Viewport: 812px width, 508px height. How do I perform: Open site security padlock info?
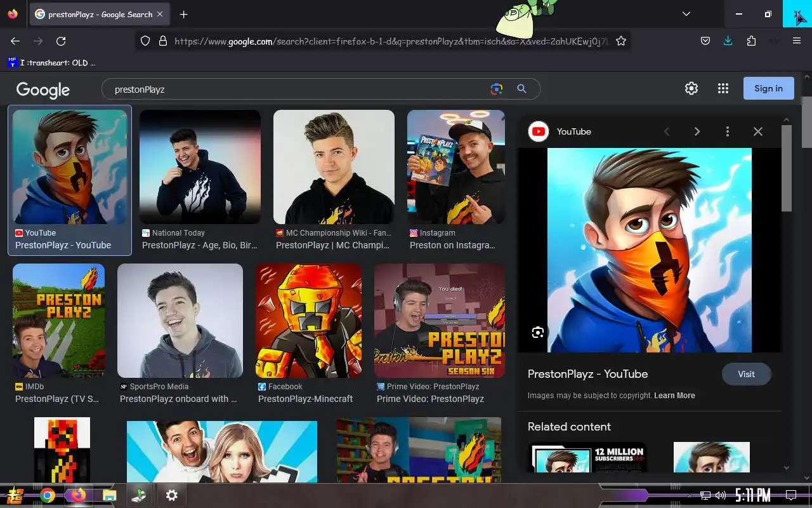162,41
